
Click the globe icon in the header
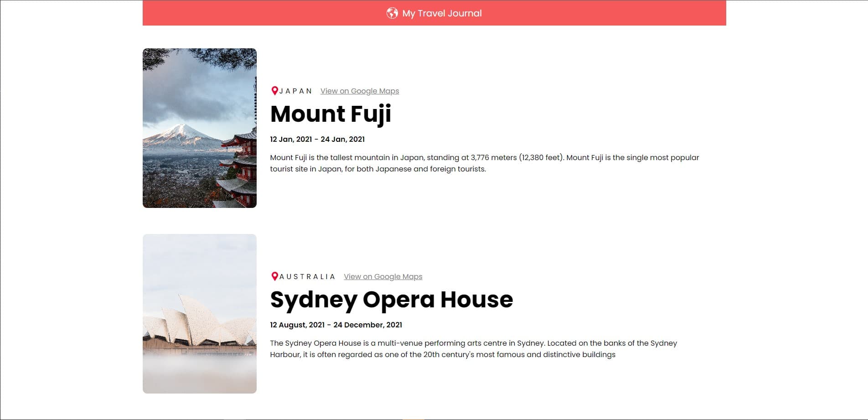[392, 13]
